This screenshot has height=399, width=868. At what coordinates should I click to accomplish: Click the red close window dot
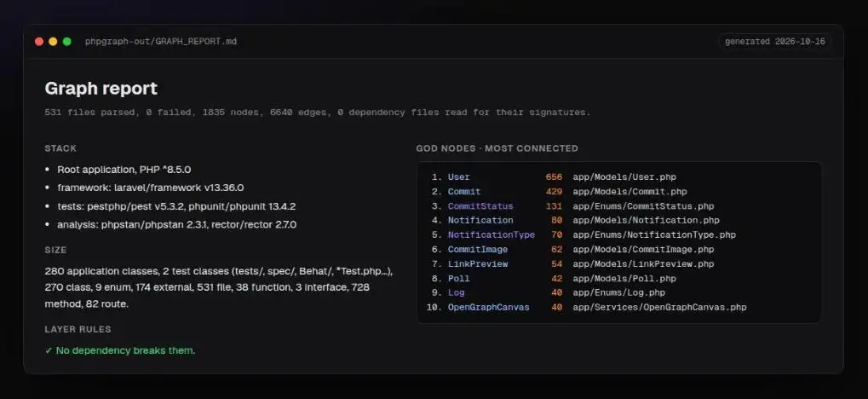(x=38, y=42)
